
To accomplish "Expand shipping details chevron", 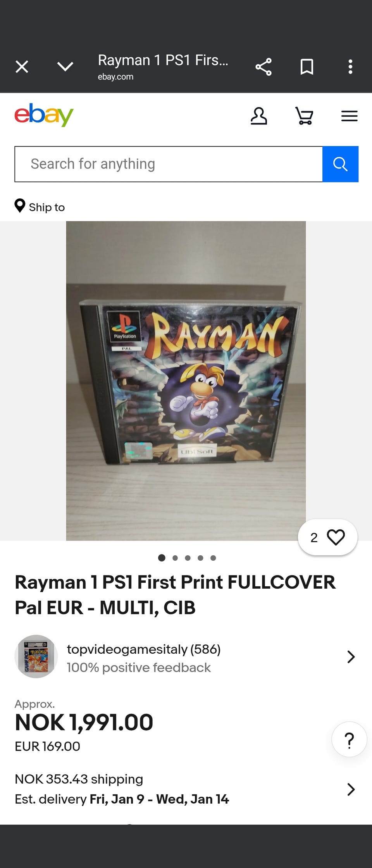I will 351,789.
